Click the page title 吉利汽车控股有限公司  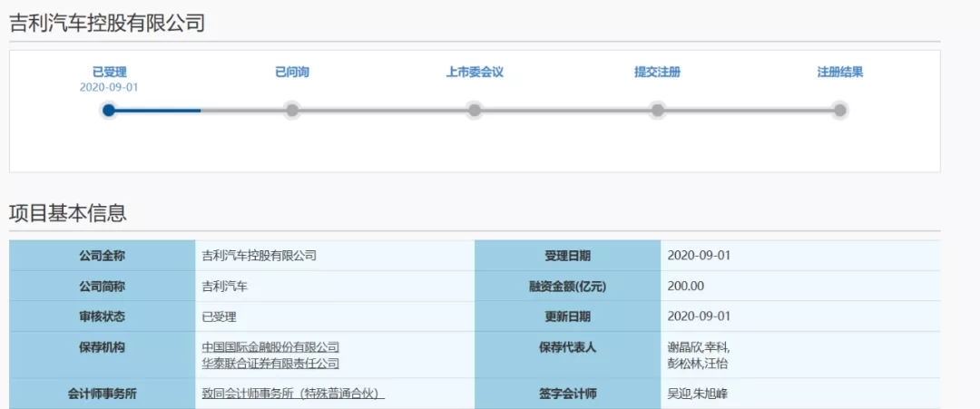[107, 24]
